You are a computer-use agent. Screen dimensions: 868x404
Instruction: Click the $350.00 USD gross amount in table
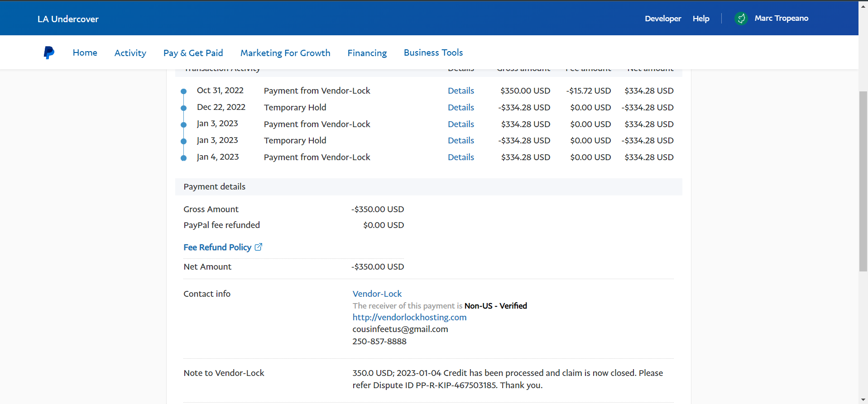525,90
